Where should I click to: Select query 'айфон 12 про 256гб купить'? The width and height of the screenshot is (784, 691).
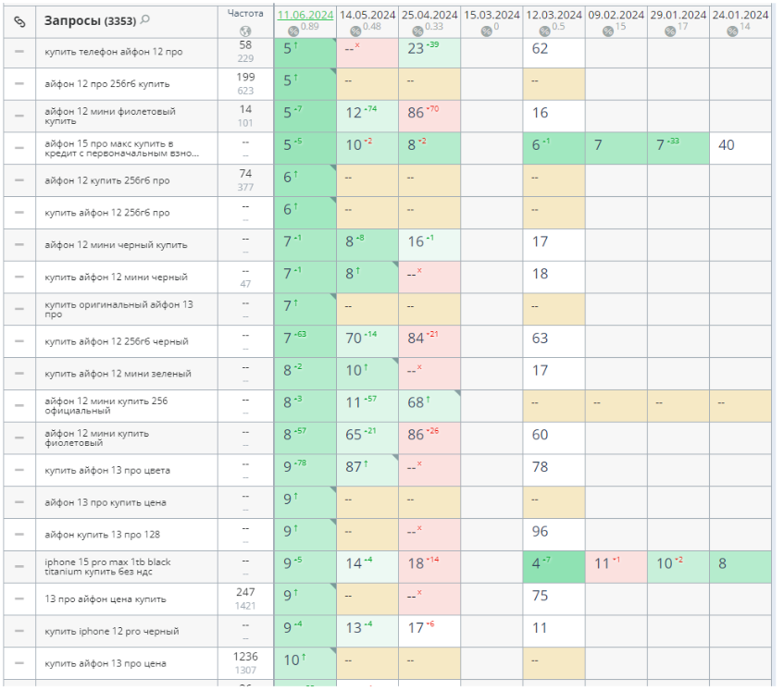click(107, 83)
